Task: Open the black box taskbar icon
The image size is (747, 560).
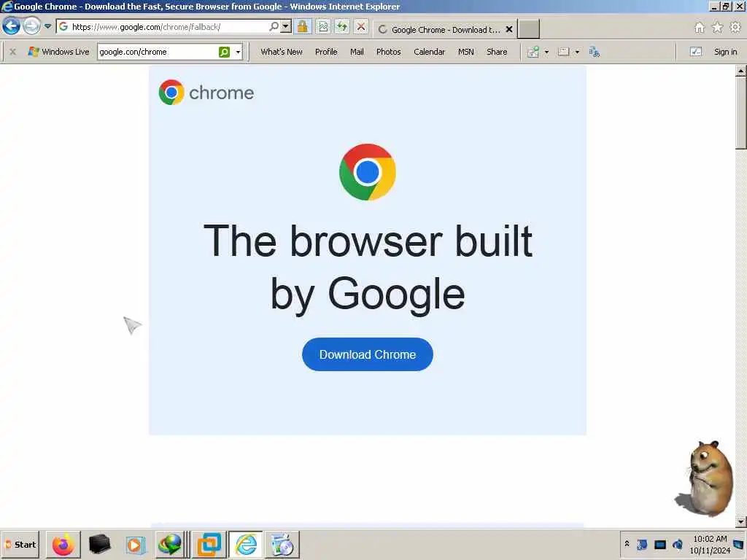Action: [99, 545]
